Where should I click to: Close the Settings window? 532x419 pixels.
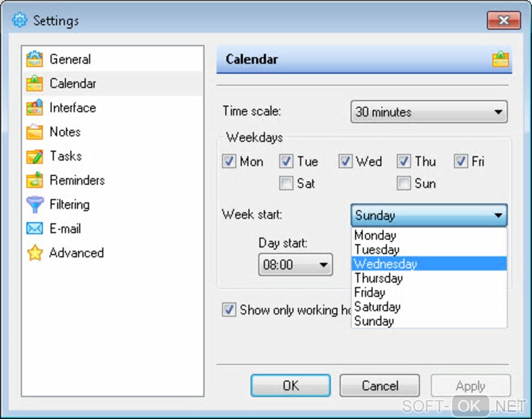coord(503,21)
